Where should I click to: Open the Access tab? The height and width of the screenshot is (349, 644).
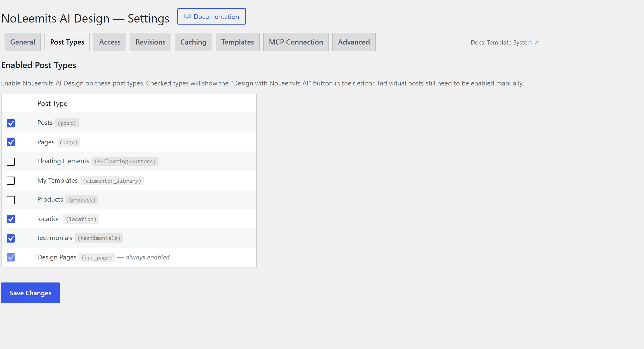point(110,42)
